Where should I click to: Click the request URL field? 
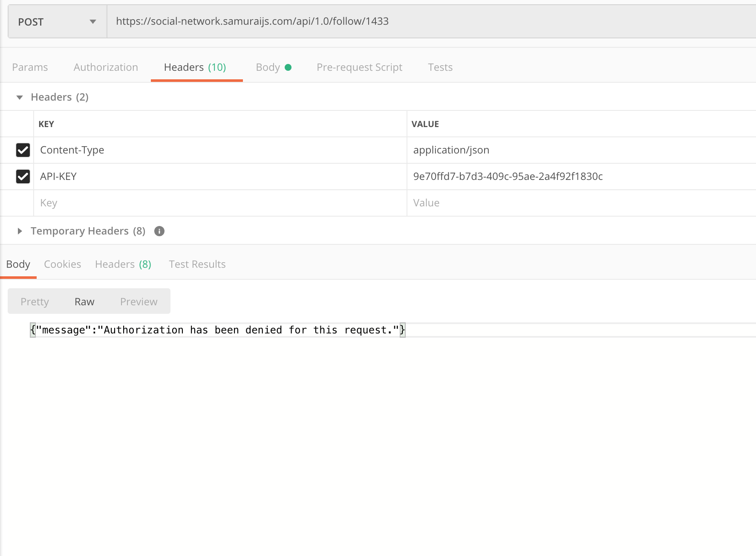[x=426, y=21]
